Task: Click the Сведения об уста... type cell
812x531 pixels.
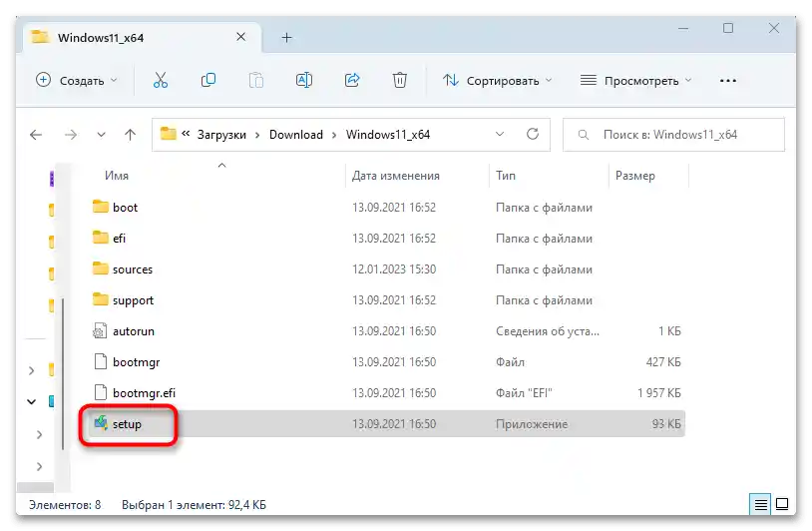Action: pyautogui.click(x=548, y=331)
